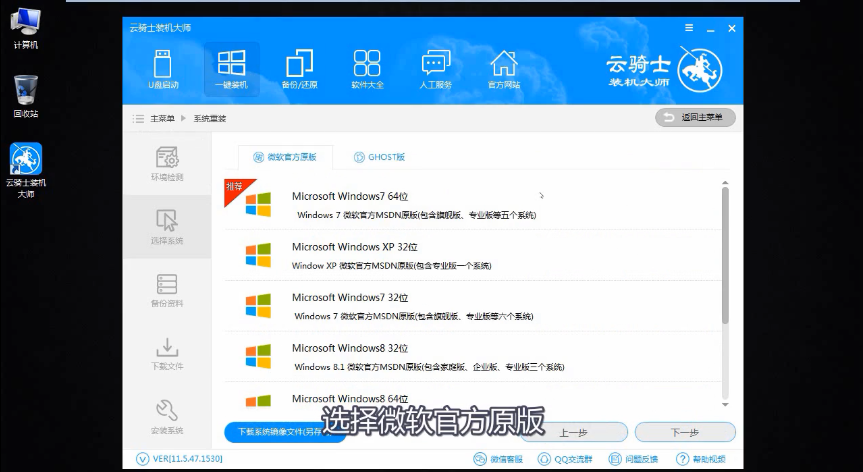Select Microsoft Windows8 64位 system
The height and width of the screenshot is (472, 863).
coord(473,396)
